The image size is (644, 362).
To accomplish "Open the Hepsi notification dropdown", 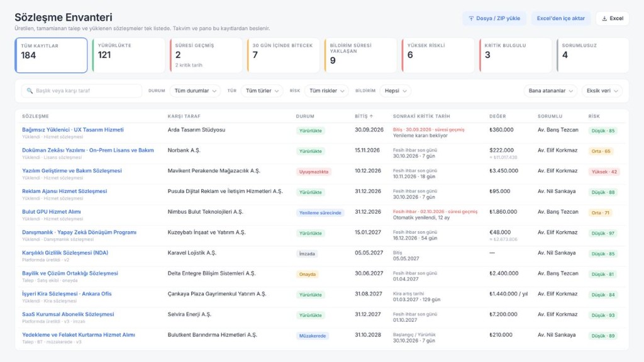I will tap(396, 90).
